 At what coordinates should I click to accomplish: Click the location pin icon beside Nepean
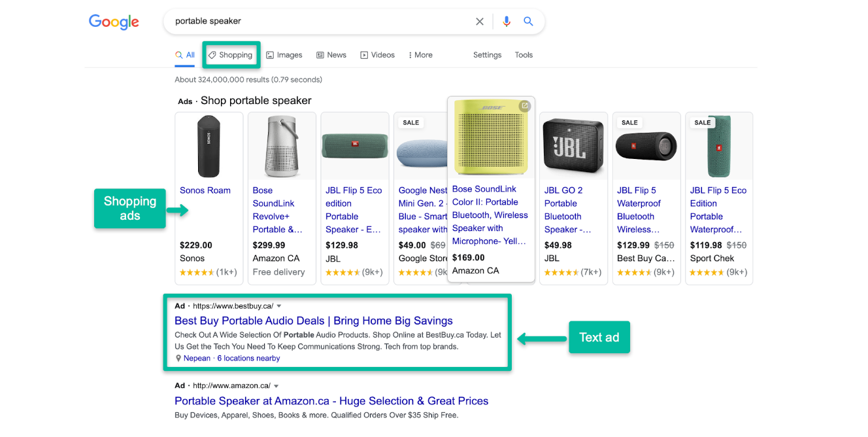click(178, 358)
